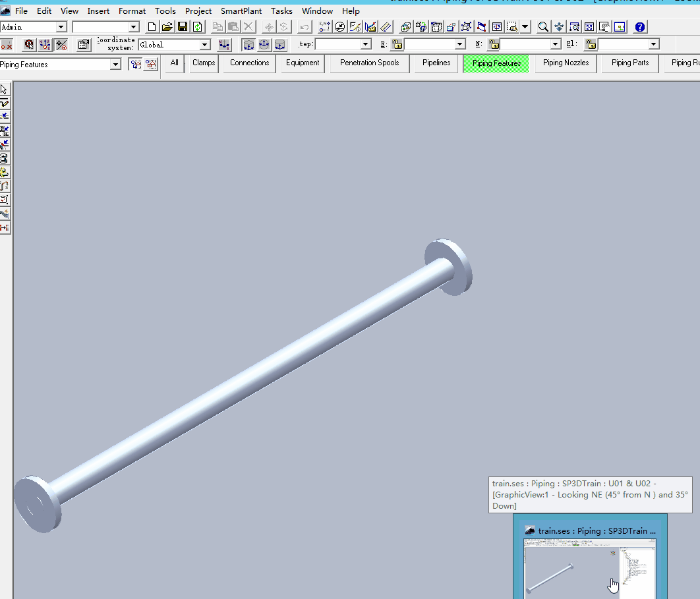The image size is (700, 599).
Task: Toggle cylindrical coordinates mode
Action: [280, 45]
